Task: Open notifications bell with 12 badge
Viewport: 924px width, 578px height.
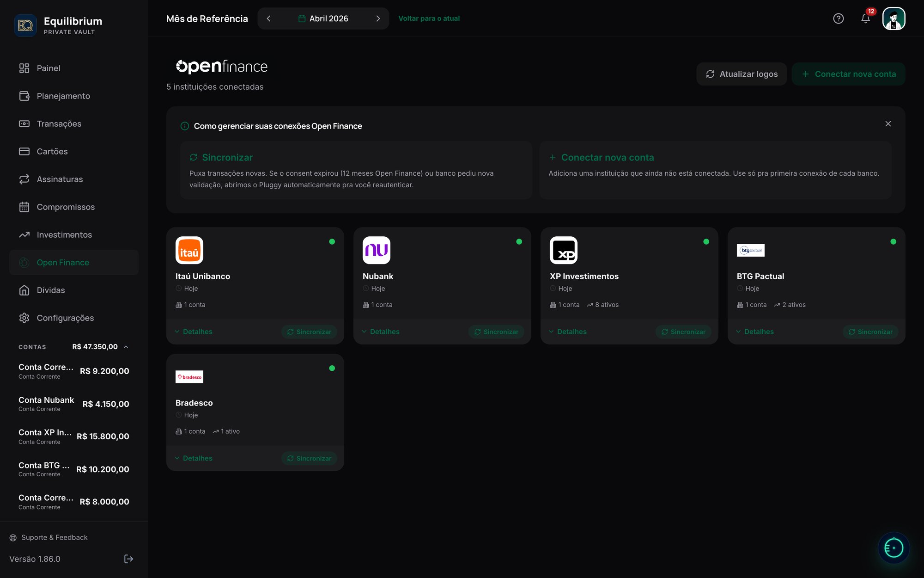Action: click(x=866, y=18)
